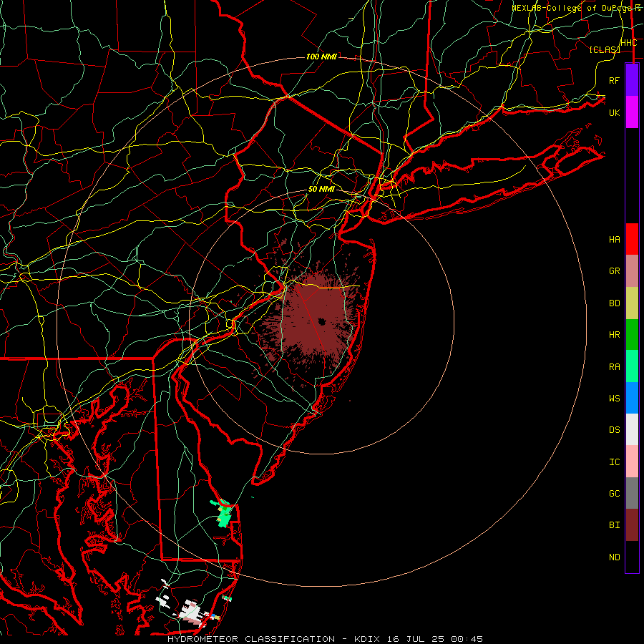The image size is (644, 644).
Task: Click the GC legend label
Action: point(615,494)
